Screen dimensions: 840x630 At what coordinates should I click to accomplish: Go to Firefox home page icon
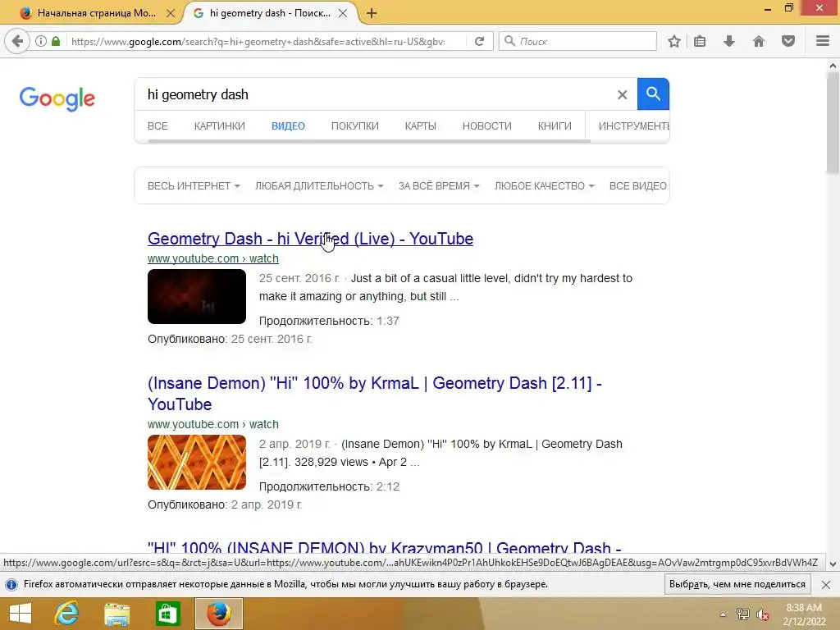[x=759, y=41]
